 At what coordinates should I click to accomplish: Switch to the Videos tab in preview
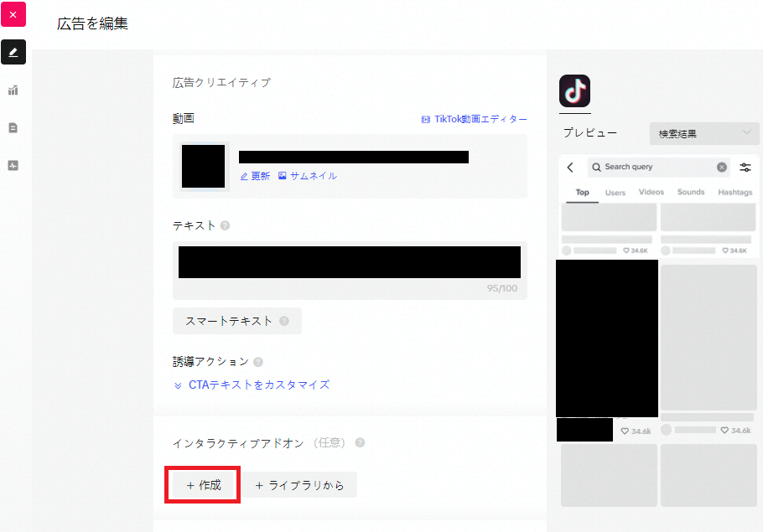(651, 193)
